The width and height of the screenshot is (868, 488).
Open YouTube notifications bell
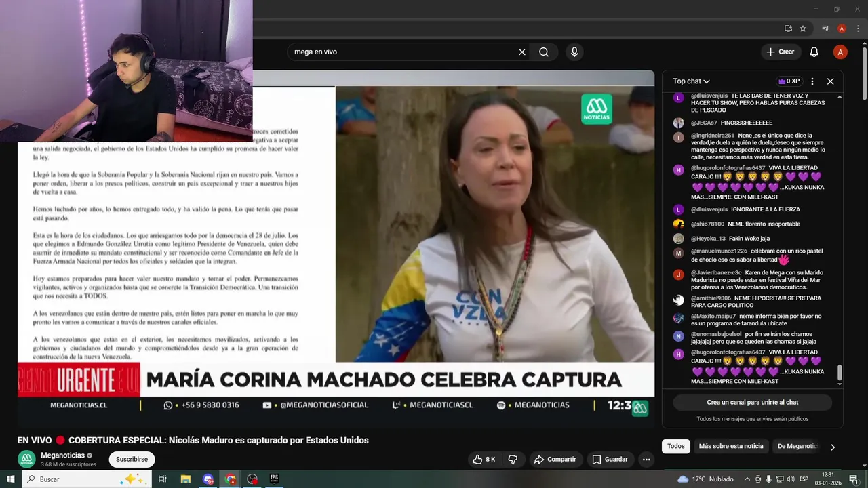click(814, 52)
